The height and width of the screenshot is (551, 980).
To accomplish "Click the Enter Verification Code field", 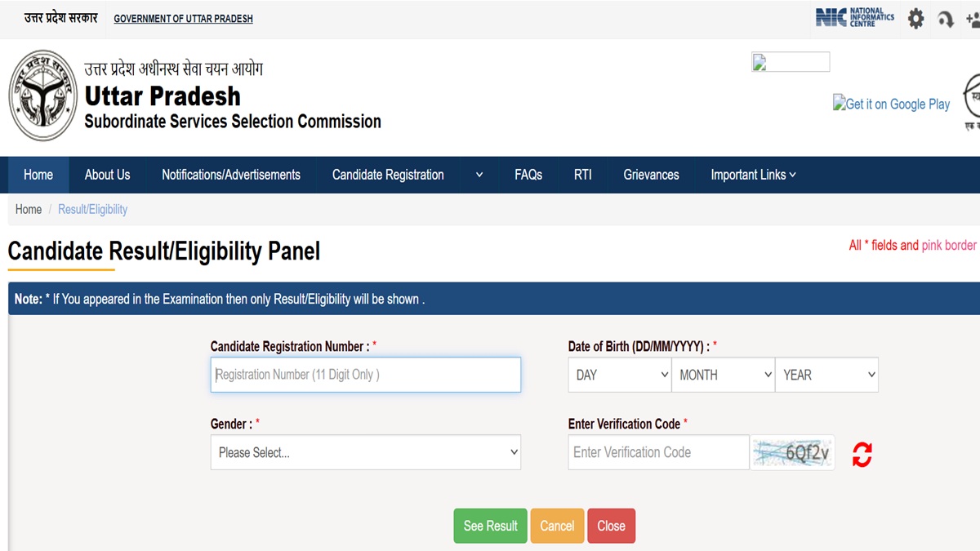I will click(658, 452).
